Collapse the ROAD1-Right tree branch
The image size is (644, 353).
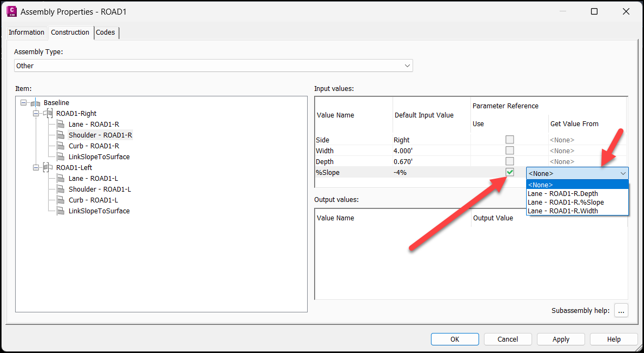tap(36, 113)
